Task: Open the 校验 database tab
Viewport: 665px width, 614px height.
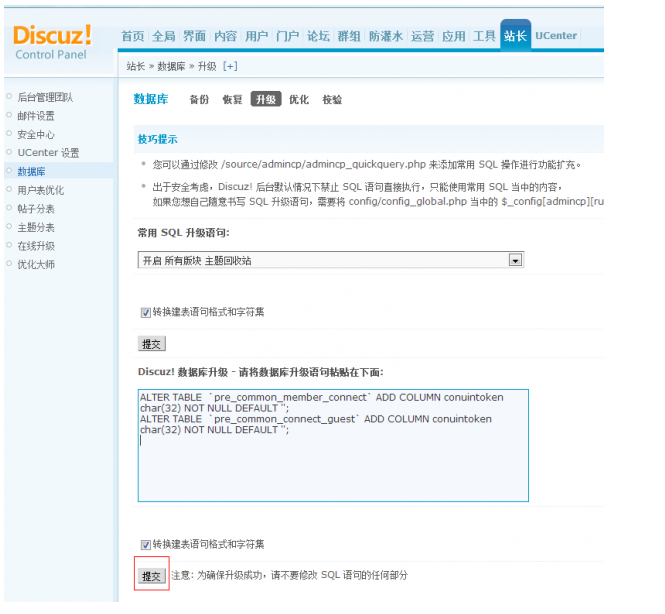Action: pos(332,100)
